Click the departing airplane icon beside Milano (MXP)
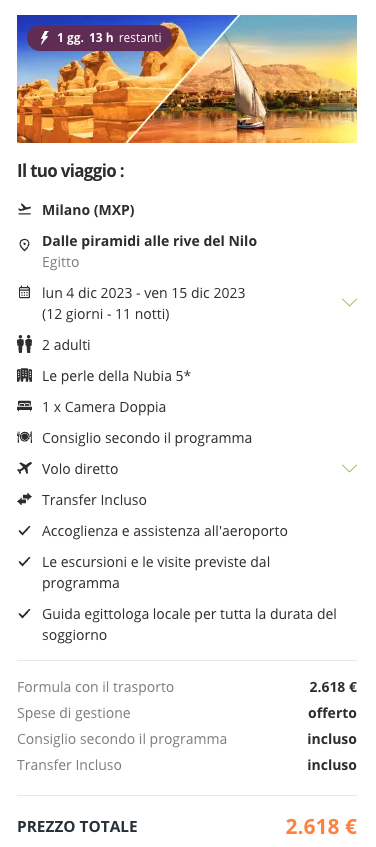Image resolution: width=376 pixels, height=847 pixels. [x=24, y=210]
